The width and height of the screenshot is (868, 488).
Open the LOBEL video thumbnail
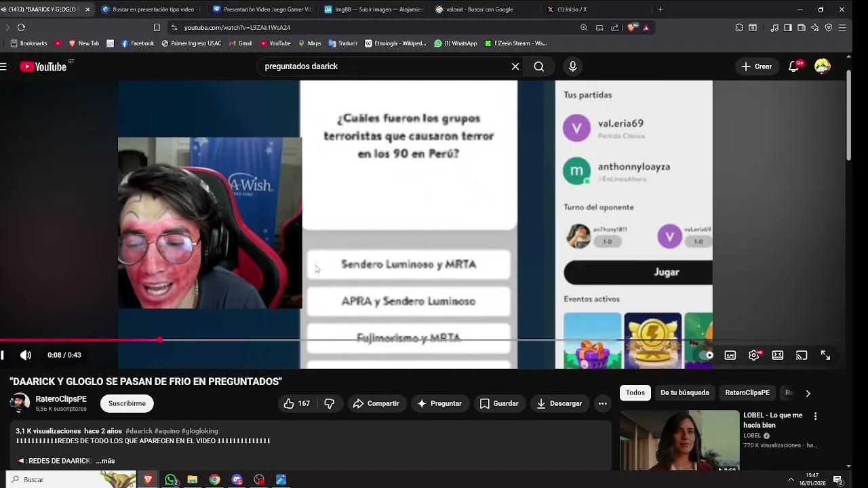click(x=679, y=441)
